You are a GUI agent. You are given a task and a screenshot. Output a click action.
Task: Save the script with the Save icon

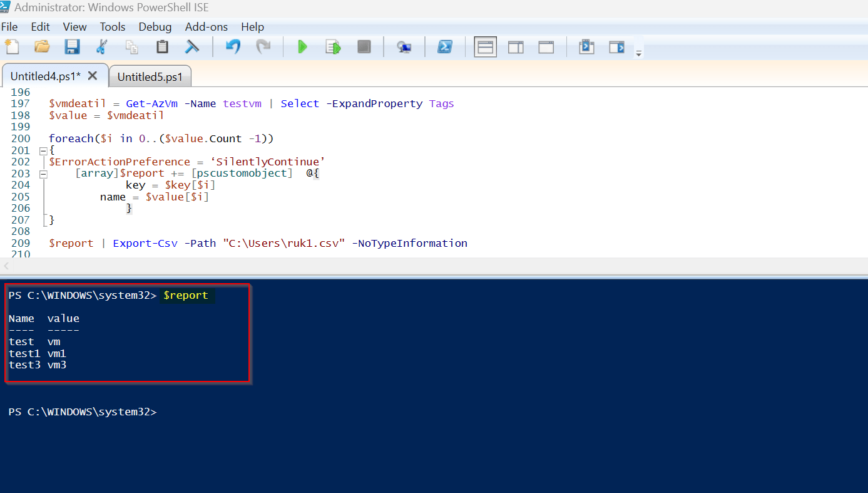point(72,46)
